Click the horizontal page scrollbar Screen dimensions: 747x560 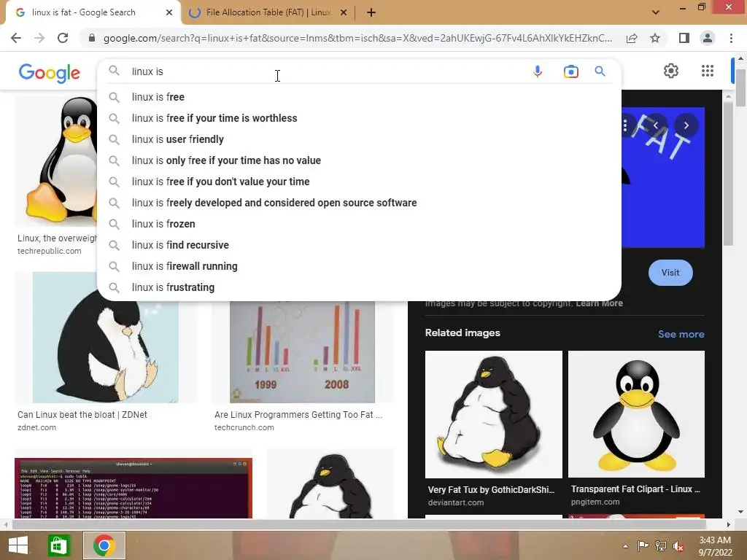click(358, 525)
